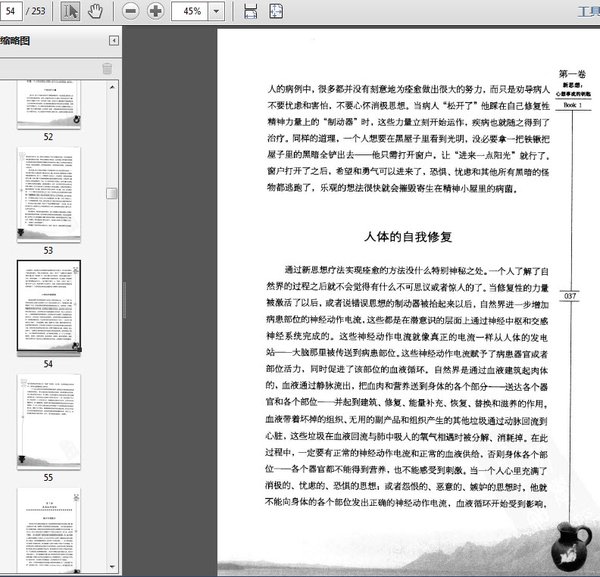The image size is (600, 577).
Task: Click the Book 1 side label
Action: 572,105
